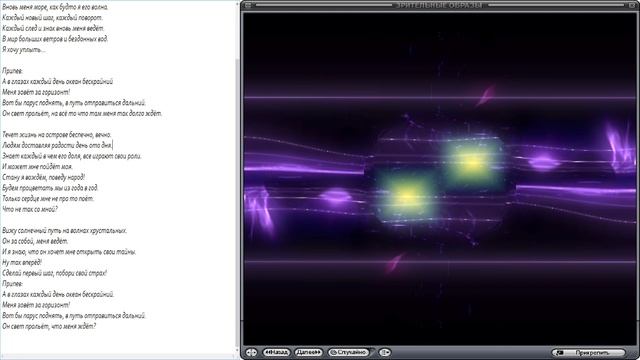Click the line «Только сердце мне не про то поёт.»

pyautogui.click(x=48, y=198)
